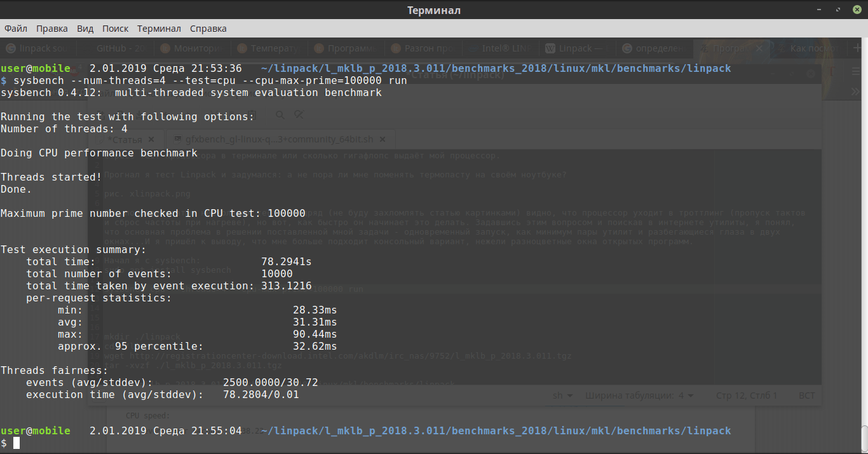Click the magnifier search icon in editor toolbar

tap(280, 114)
